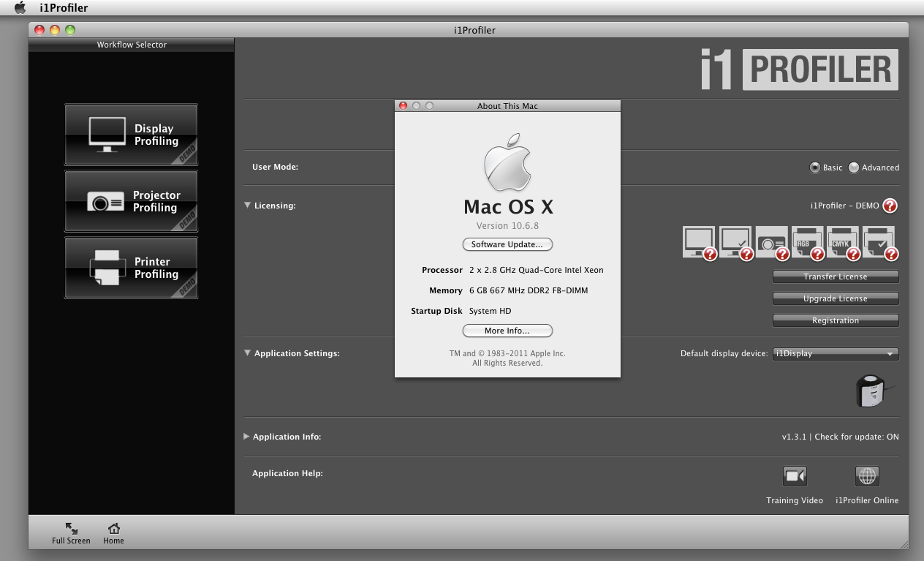This screenshot has width=924, height=561.
Task: Open the Training Video camera icon
Action: click(795, 476)
